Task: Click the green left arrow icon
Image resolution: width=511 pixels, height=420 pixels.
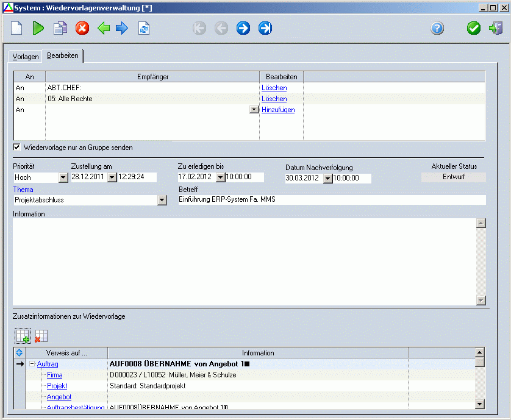Action: (104, 28)
